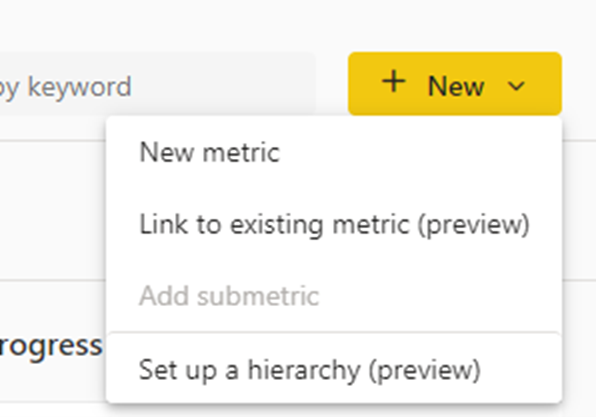Viewport: 596px width, 417px height.
Task: Click the yellow New button label
Action: [x=456, y=86]
